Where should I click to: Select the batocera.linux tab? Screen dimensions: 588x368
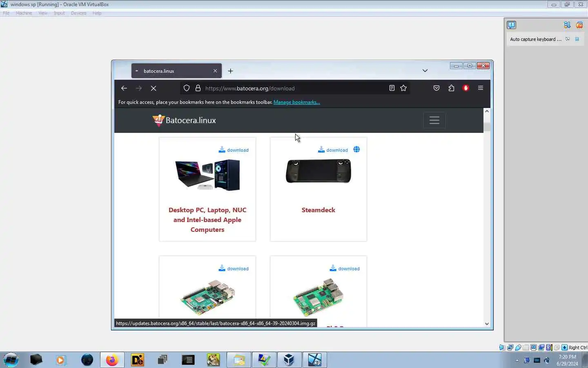pos(176,71)
